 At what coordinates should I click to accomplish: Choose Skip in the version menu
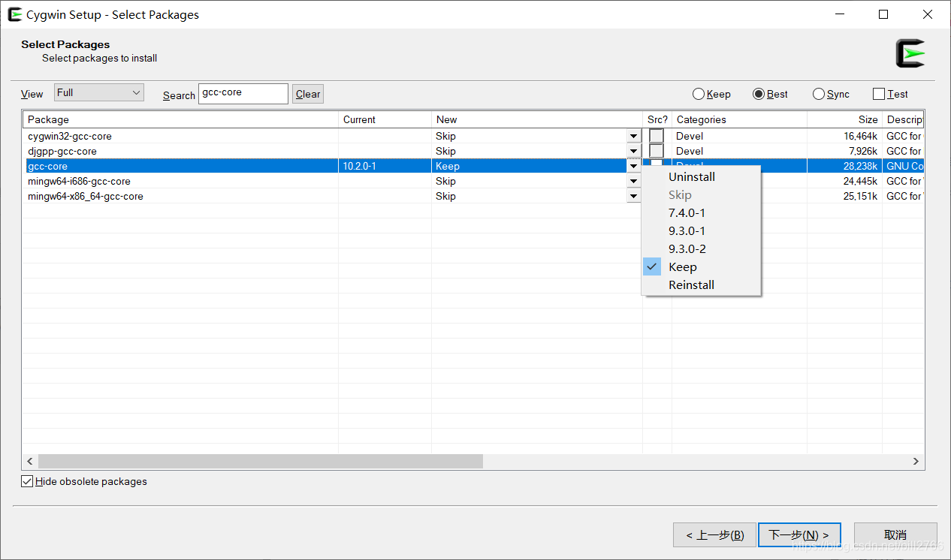click(701, 195)
